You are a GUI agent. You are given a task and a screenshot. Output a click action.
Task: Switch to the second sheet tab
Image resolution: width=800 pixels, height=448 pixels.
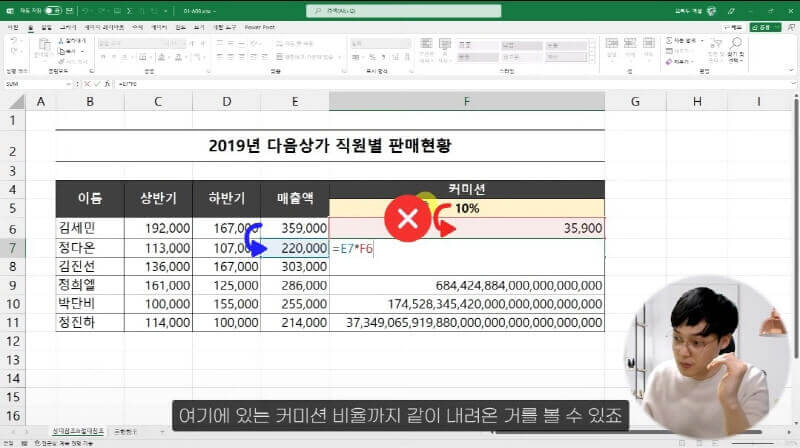[x=125, y=432]
